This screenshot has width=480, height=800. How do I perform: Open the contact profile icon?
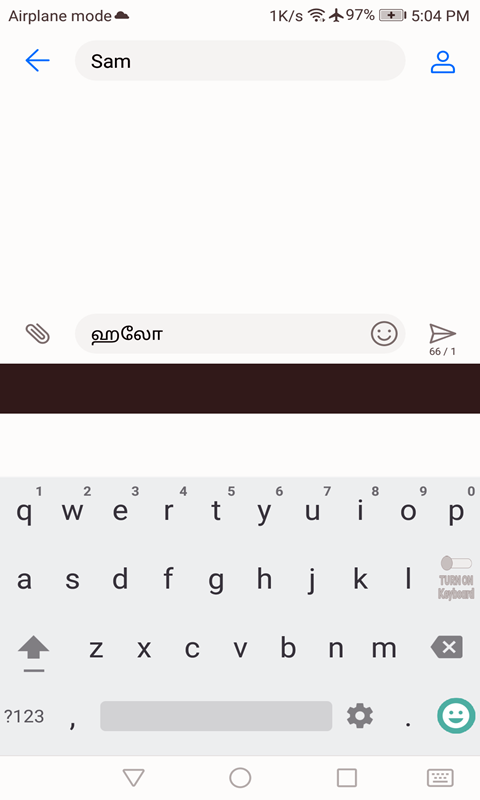pyautogui.click(x=442, y=62)
